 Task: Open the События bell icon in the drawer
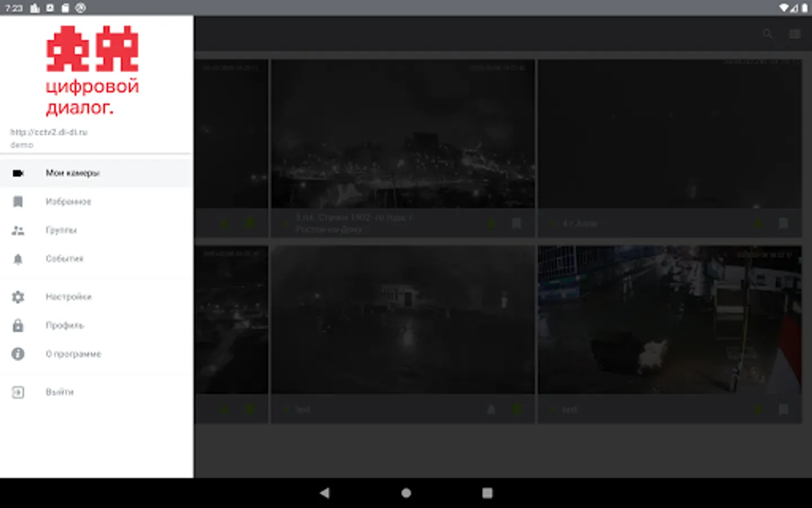pyautogui.click(x=18, y=259)
